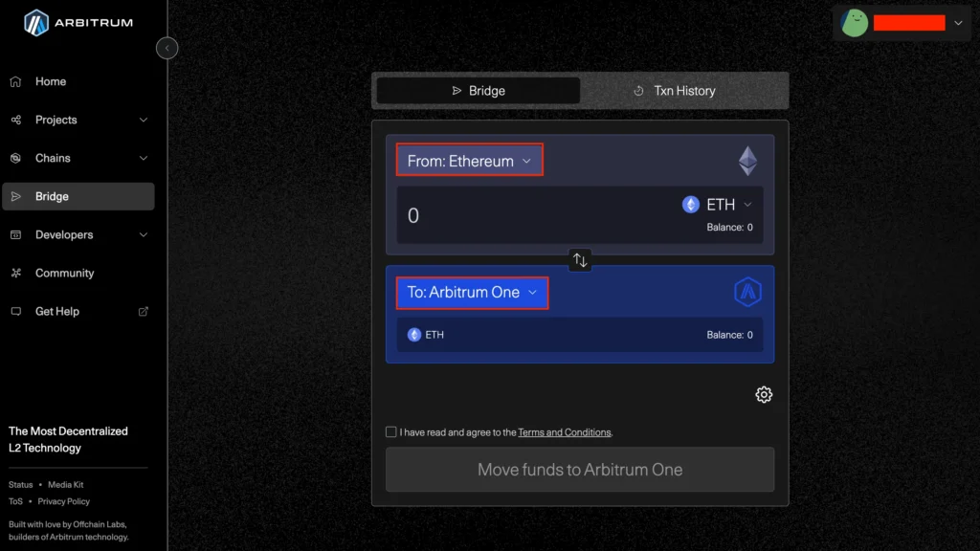
Task: Click the Projects icon
Action: tap(15, 120)
